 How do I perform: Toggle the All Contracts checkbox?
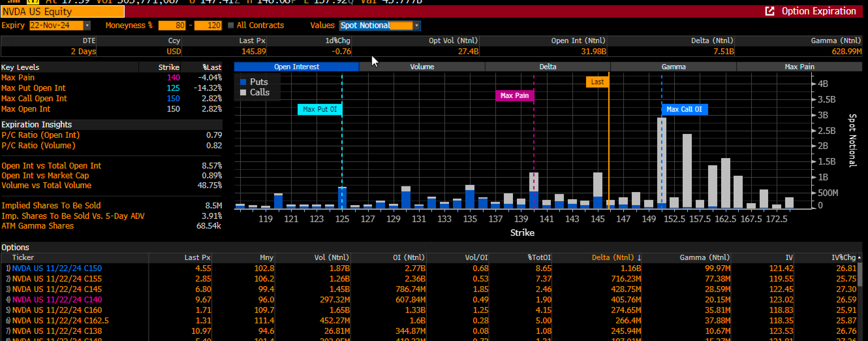click(x=231, y=25)
